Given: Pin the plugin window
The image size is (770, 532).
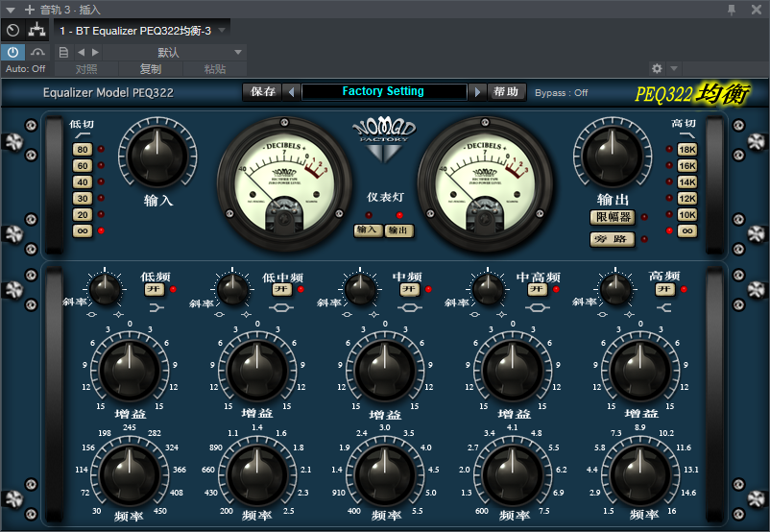Looking at the screenshot, I should pyautogui.click(x=732, y=10).
